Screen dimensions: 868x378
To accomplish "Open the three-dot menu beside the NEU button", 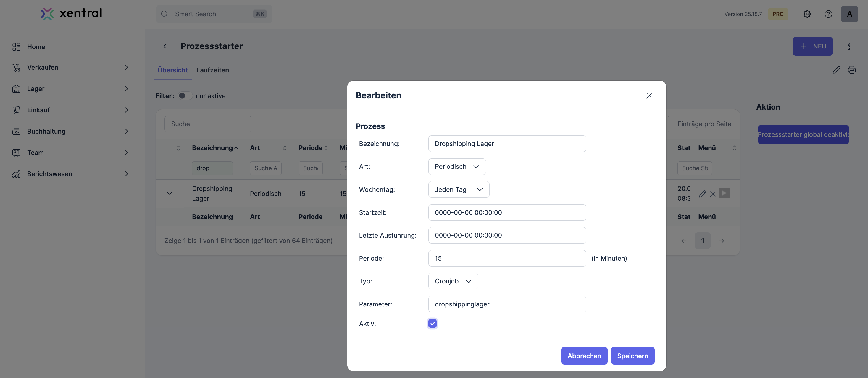I will 848,46.
